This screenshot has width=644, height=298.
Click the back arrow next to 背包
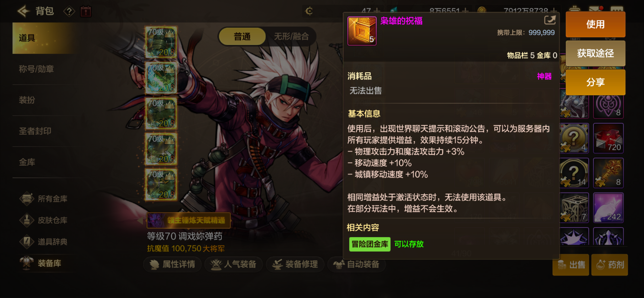click(23, 11)
